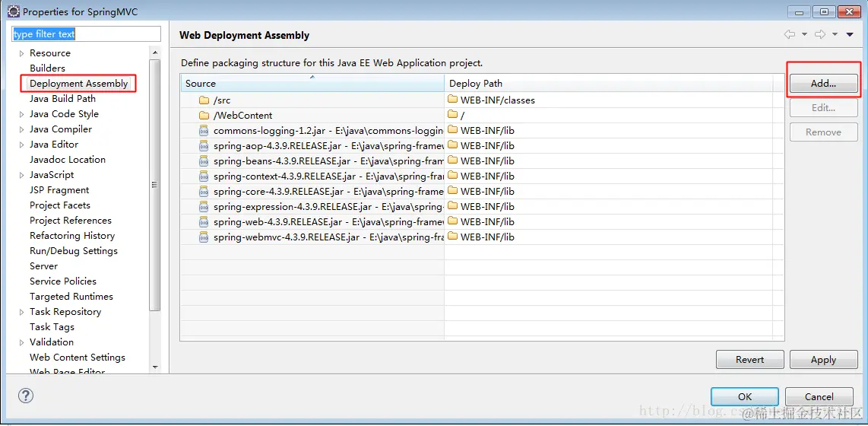868x426 pixels.
Task: Open the forward history dropdown arrow
Action: tap(835, 35)
